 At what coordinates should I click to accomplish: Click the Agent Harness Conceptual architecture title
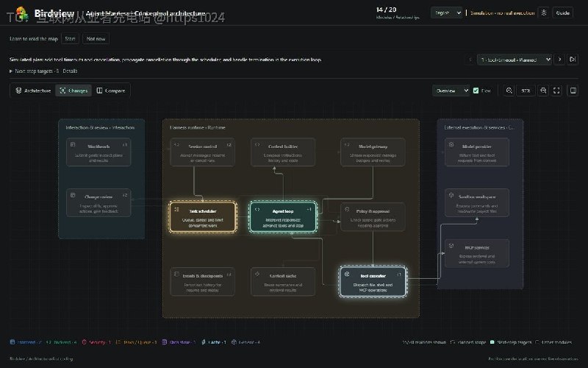(145, 13)
